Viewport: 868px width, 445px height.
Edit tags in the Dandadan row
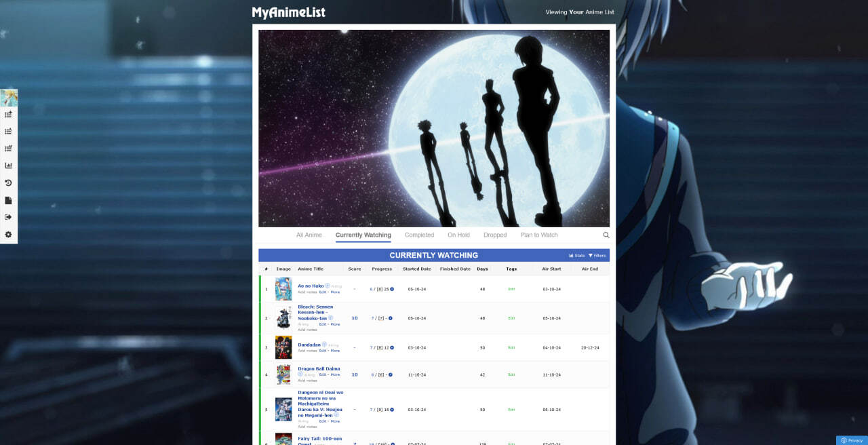tap(511, 347)
